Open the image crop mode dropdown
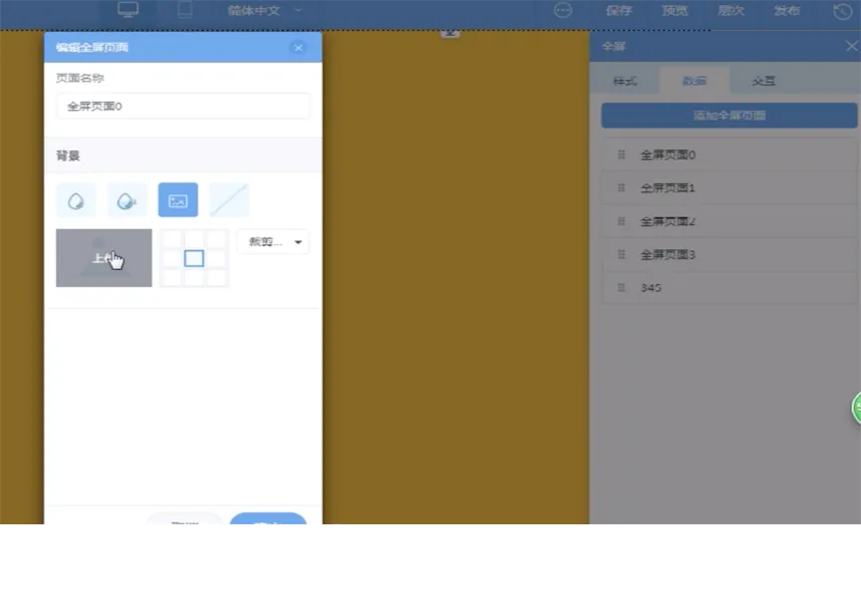 [x=273, y=242]
